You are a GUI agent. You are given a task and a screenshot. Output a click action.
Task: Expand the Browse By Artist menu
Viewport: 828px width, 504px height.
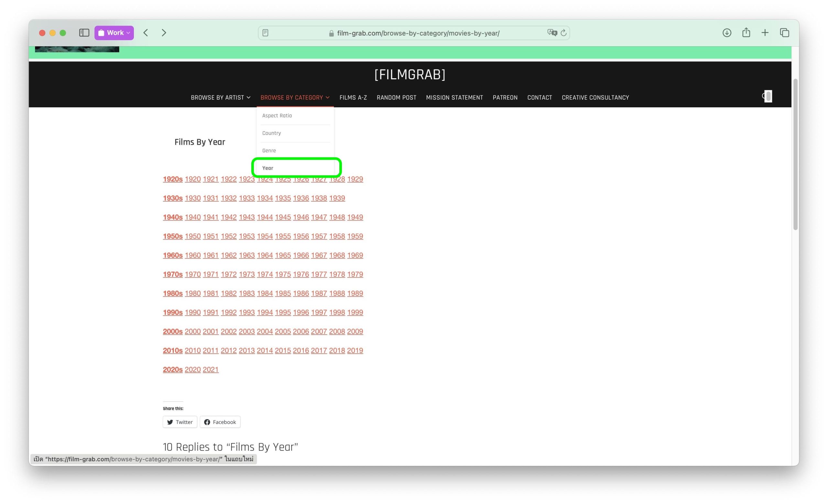pyautogui.click(x=221, y=97)
